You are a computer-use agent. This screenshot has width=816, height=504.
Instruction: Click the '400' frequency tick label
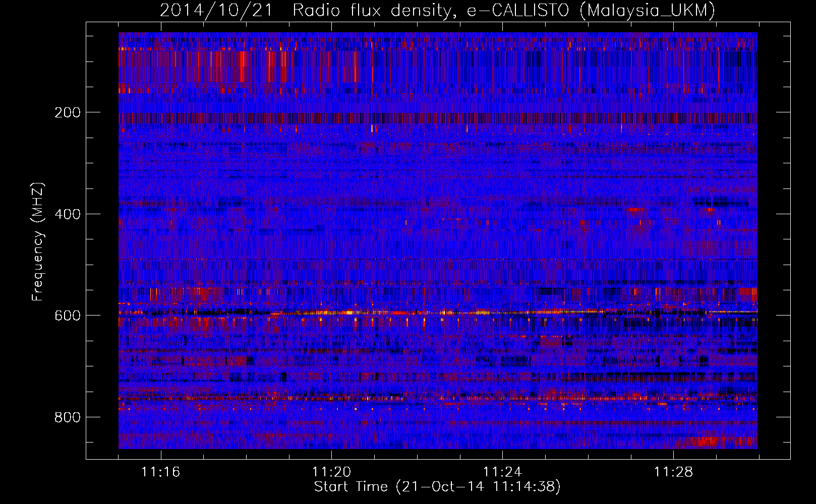pyautogui.click(x=67, y=214)
